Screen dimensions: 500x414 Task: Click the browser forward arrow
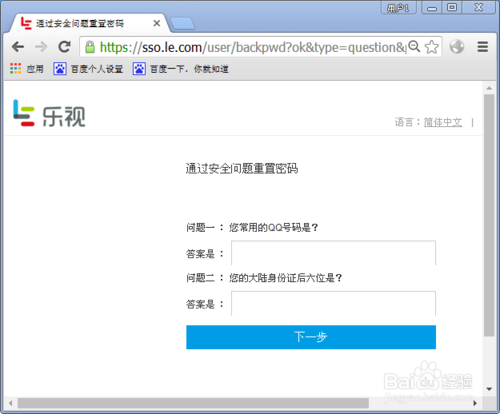pyautogui.click(x=41, y=47)
